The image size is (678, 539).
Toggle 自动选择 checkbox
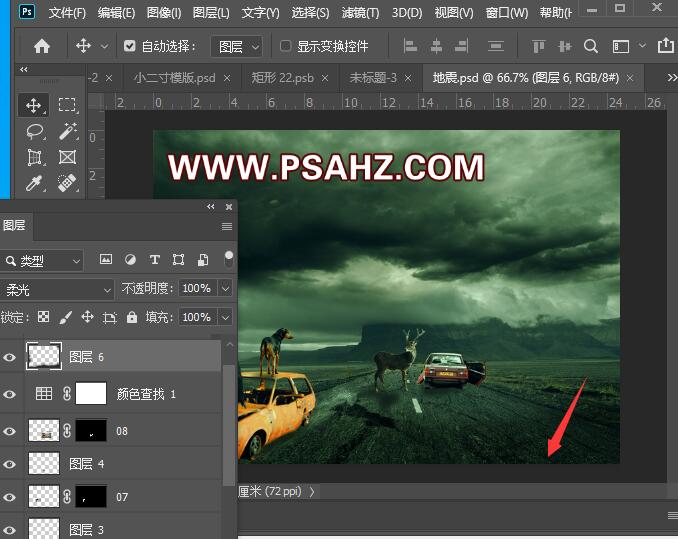[130, 46]
